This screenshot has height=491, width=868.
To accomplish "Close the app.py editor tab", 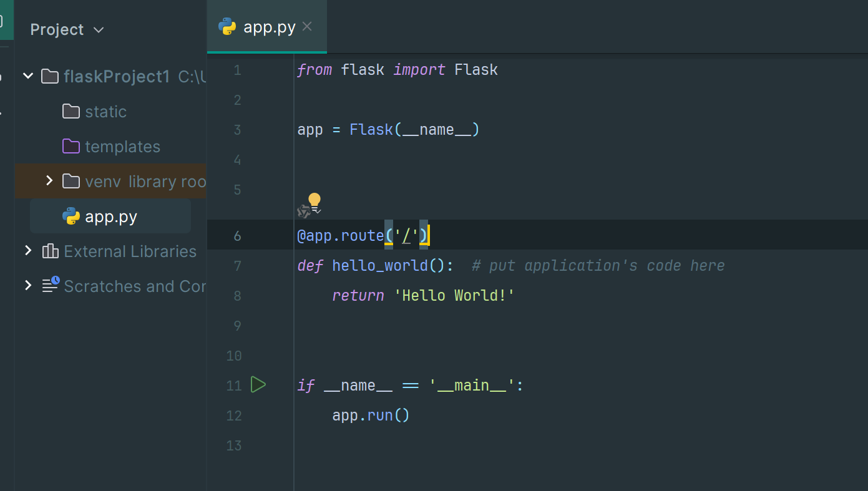I will tap(307, 26).
